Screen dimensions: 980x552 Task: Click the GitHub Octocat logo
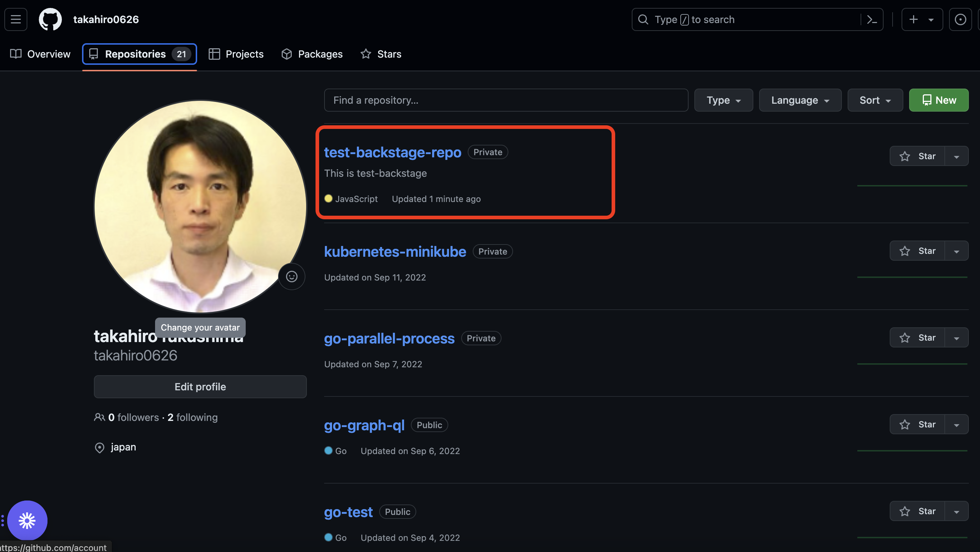tap(50, 19)
